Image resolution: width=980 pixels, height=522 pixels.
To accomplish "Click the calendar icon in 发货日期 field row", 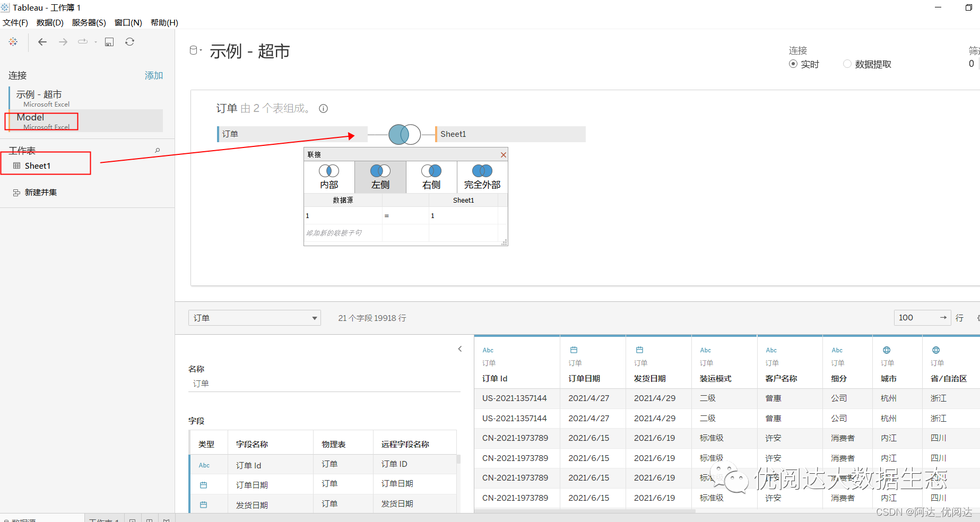I will [203, 504].
